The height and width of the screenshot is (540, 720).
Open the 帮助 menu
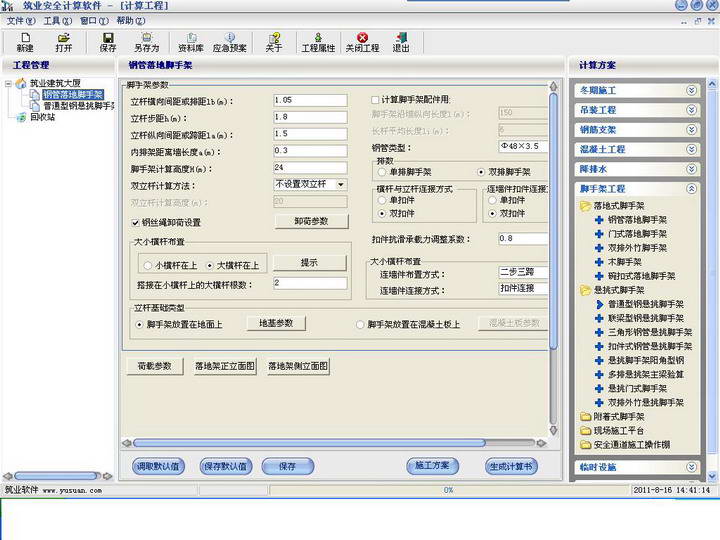130,20
